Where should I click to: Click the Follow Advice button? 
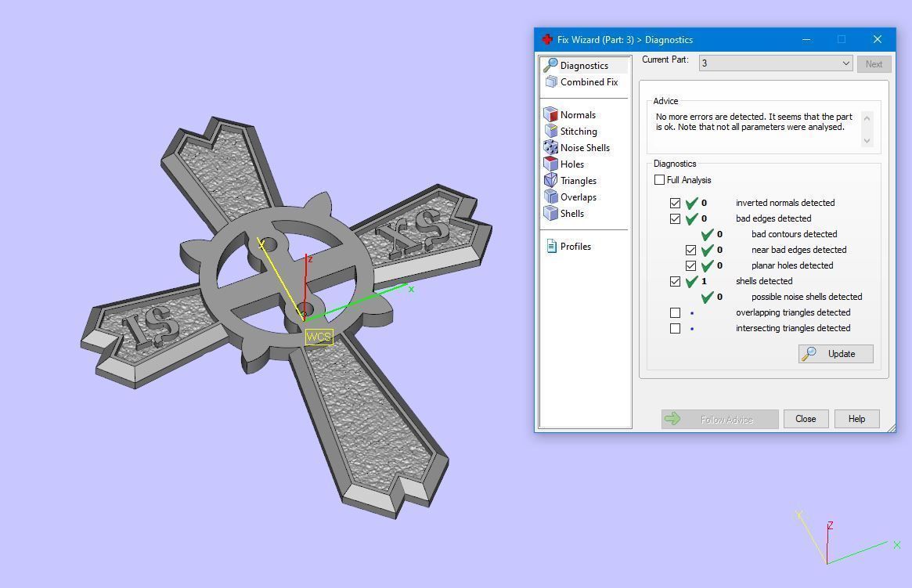[719, 420]
